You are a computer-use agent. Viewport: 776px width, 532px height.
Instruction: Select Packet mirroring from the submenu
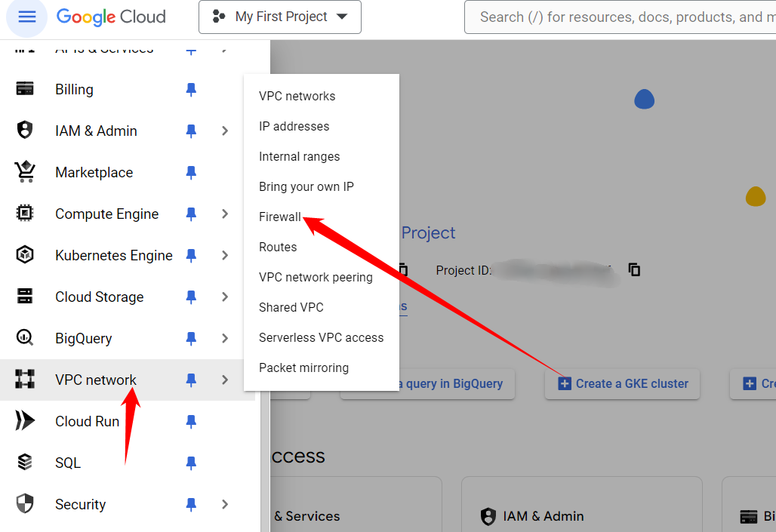point(321,367)
